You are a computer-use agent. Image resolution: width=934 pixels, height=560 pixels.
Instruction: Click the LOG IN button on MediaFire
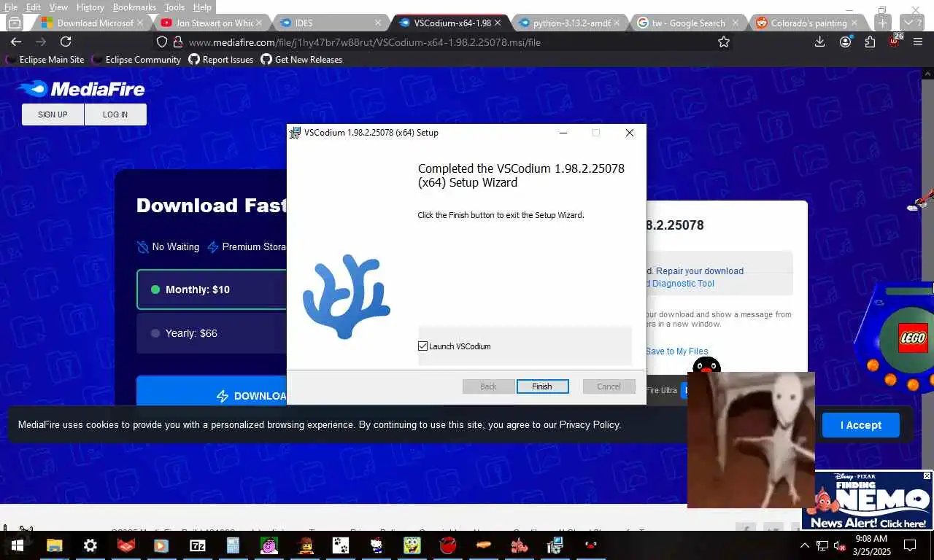coord(115,114)
